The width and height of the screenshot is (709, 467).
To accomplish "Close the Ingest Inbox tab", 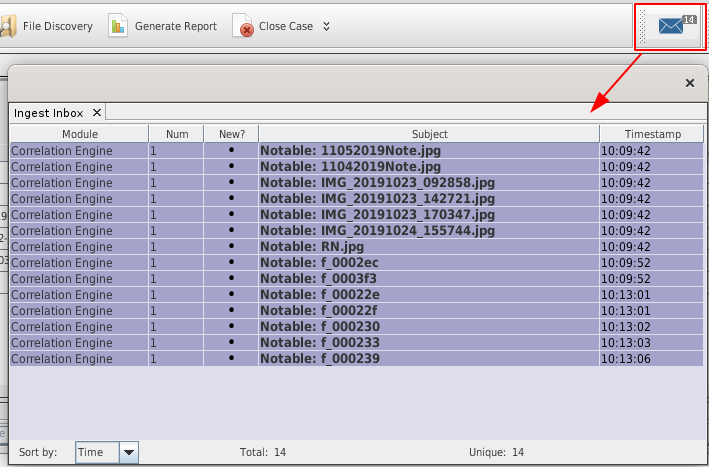I will [x=96, y=113].
